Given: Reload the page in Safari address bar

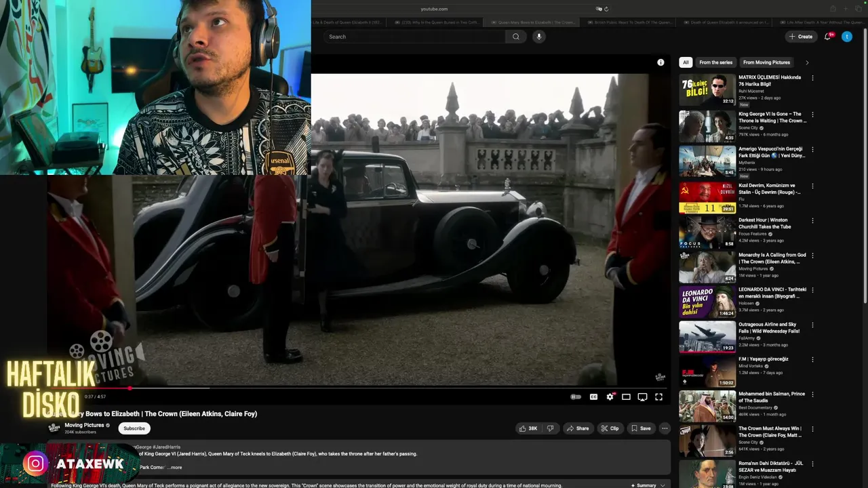Looking at the screenshot, I should pos(606,9).
